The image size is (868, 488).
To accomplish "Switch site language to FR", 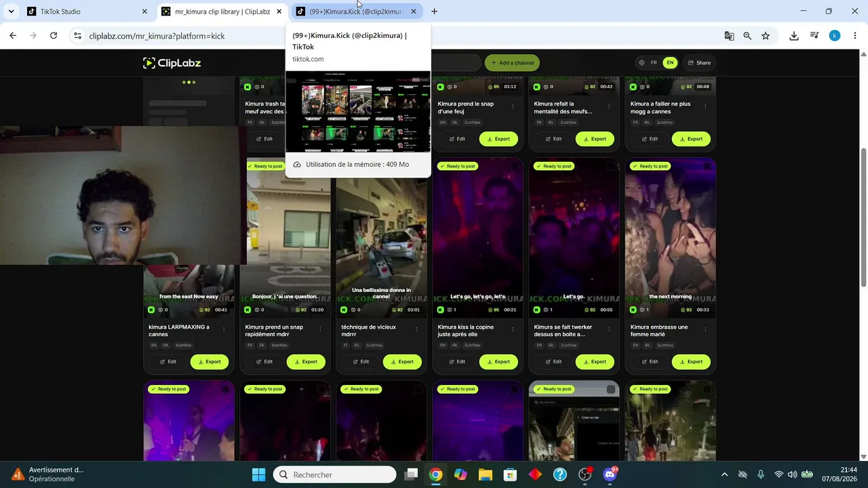I will pos(654,63).
